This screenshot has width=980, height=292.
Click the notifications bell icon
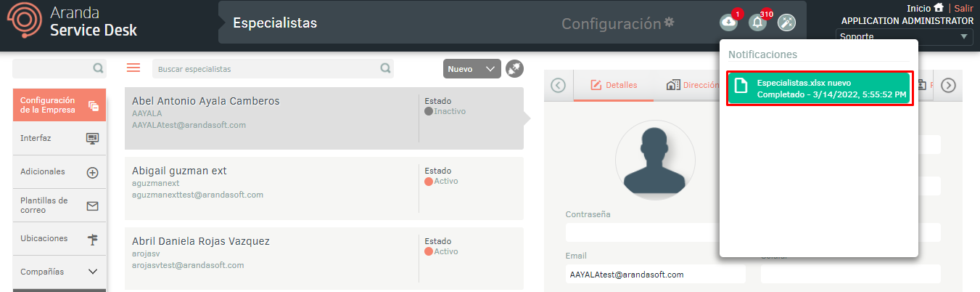click(x=757, y=23)
